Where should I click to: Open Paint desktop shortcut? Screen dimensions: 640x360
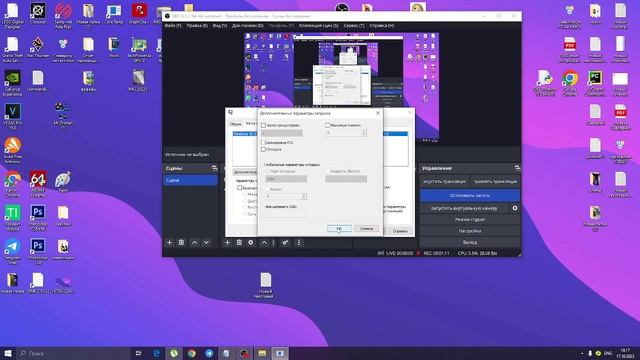coord(62,182)
